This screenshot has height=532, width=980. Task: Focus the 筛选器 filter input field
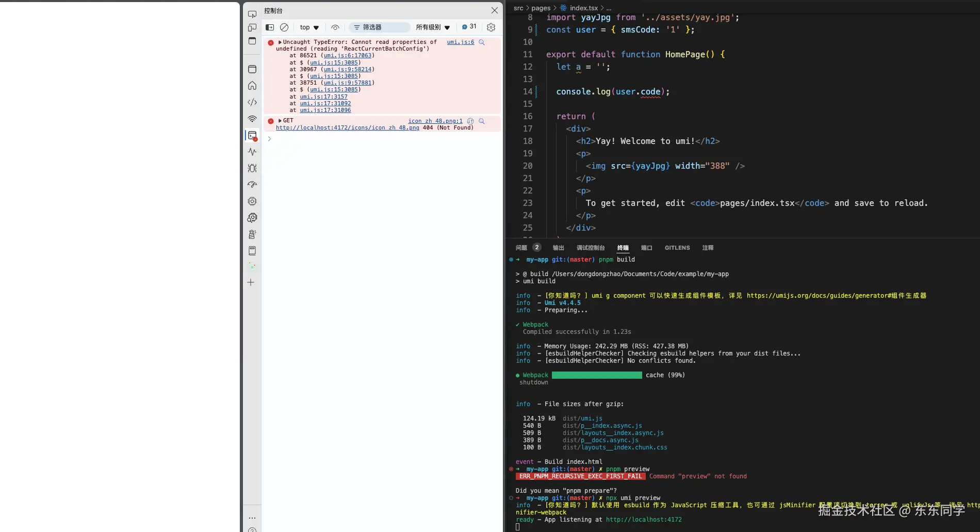pyautogui.click(x=380, y=27)
